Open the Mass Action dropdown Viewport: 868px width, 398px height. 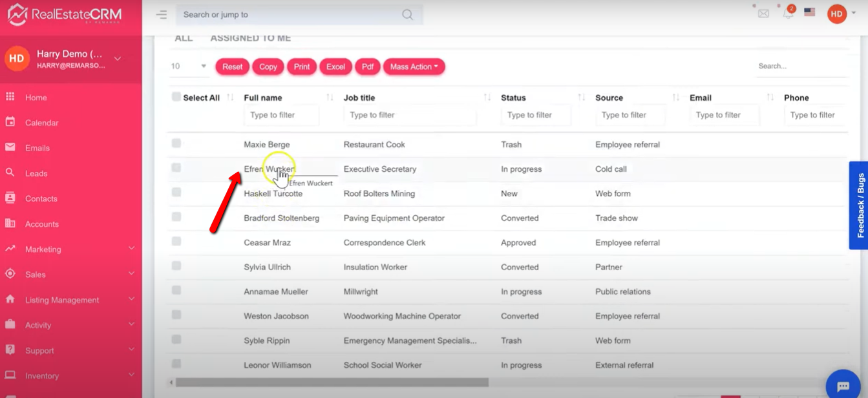pos(414,67)
